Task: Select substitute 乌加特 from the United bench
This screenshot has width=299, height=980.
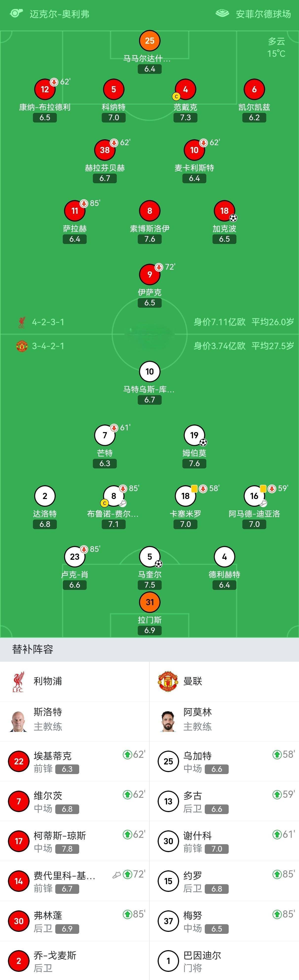Action: (224, 761)
